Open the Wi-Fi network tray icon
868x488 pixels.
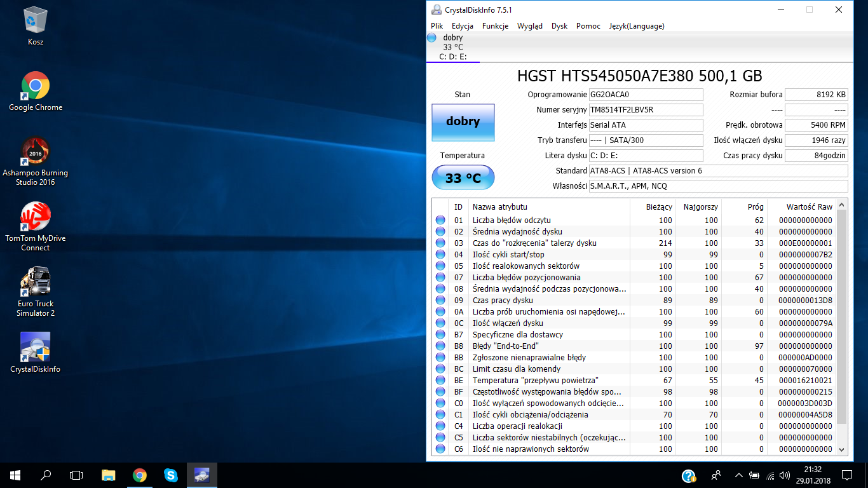[771, 475]
